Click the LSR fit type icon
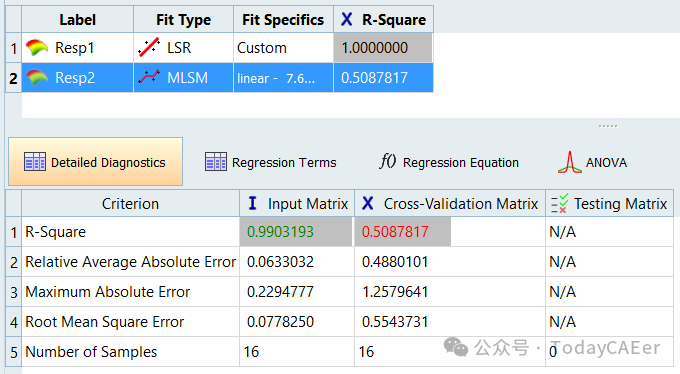 pyautogui.click(x=149, y=47)
